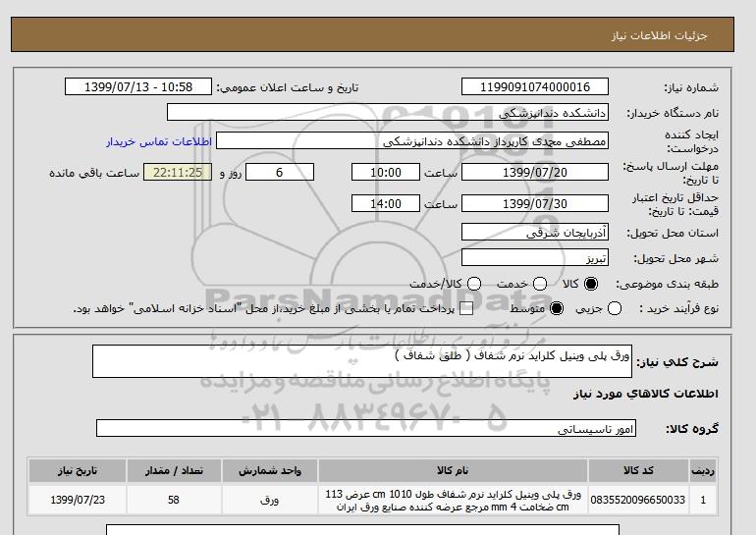The image size is (756, 535).
Task: Choose the جزیی purchase process option
Action: (x=615, y=308)
